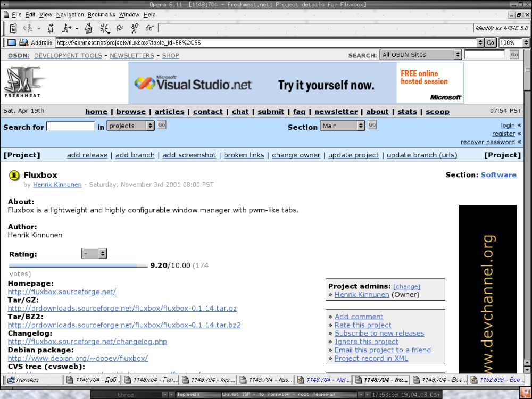The width and height of the screenshot is (532, 399).
Task: Click the OSDN search text field
Action: pos(485,54)
